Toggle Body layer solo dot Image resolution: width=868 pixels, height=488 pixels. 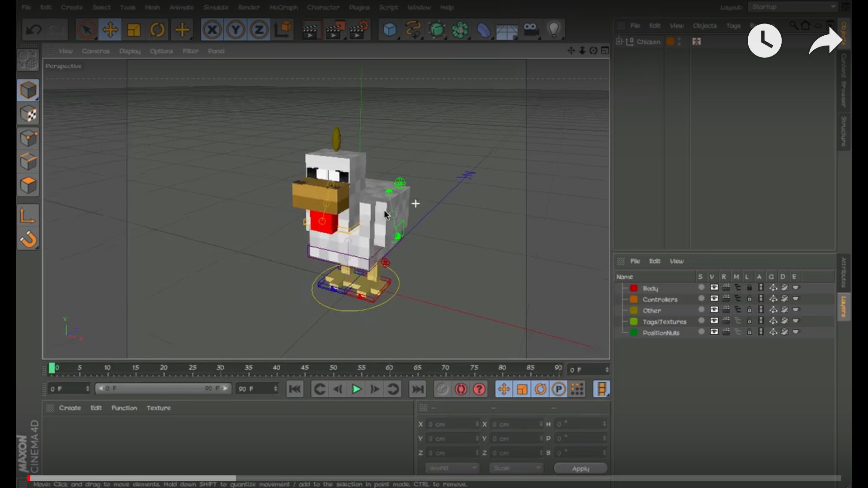[701, 287]
